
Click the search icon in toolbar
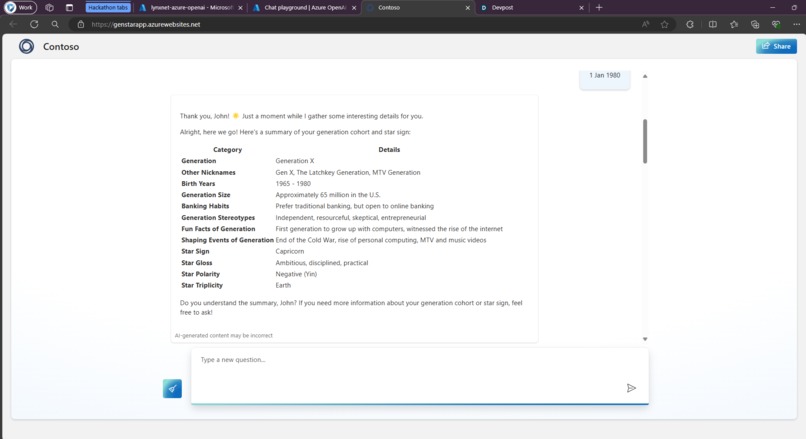tap(55, 24)
